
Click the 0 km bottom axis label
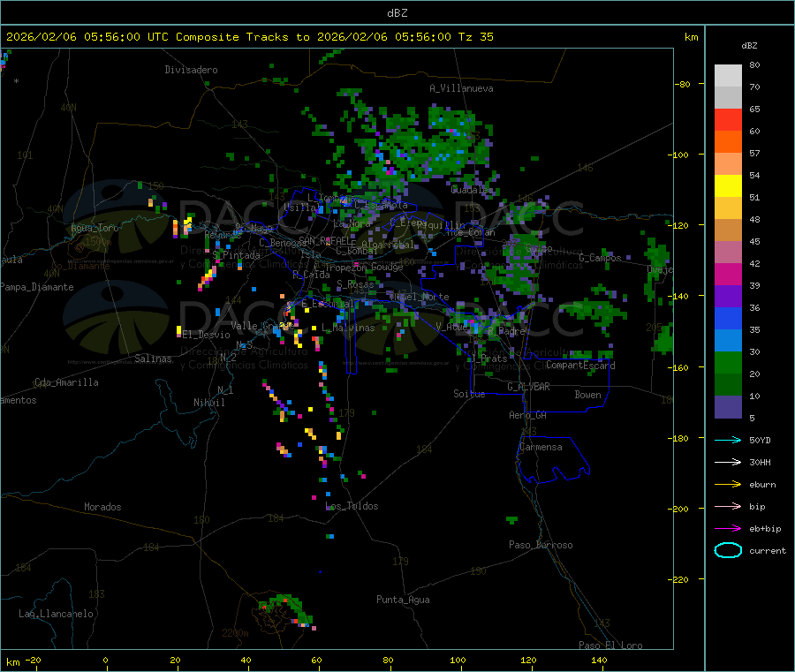coord(105,660)
